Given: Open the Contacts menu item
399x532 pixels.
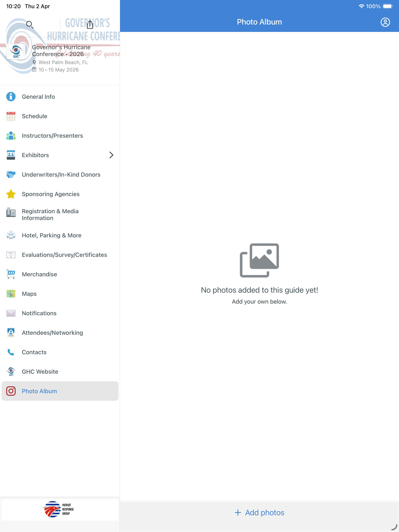Looking at the screenshot, I should [60, 352].
